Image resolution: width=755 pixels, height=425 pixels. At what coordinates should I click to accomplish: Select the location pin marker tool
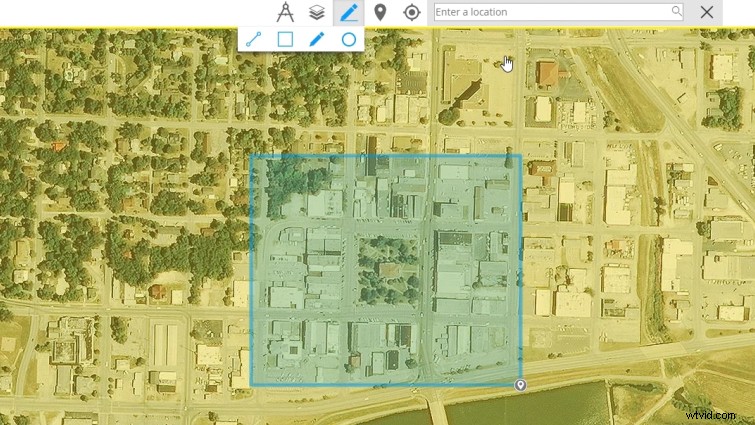coord(380,12)
